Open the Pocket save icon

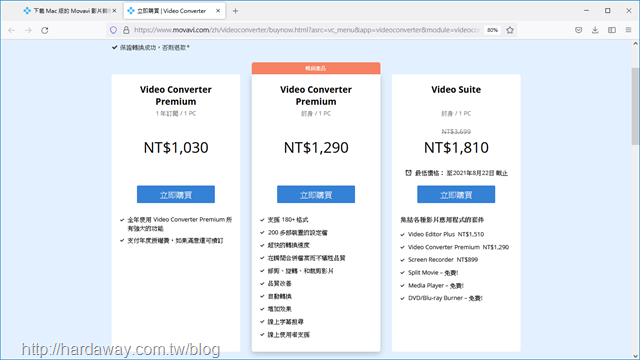tap(578, 30)
